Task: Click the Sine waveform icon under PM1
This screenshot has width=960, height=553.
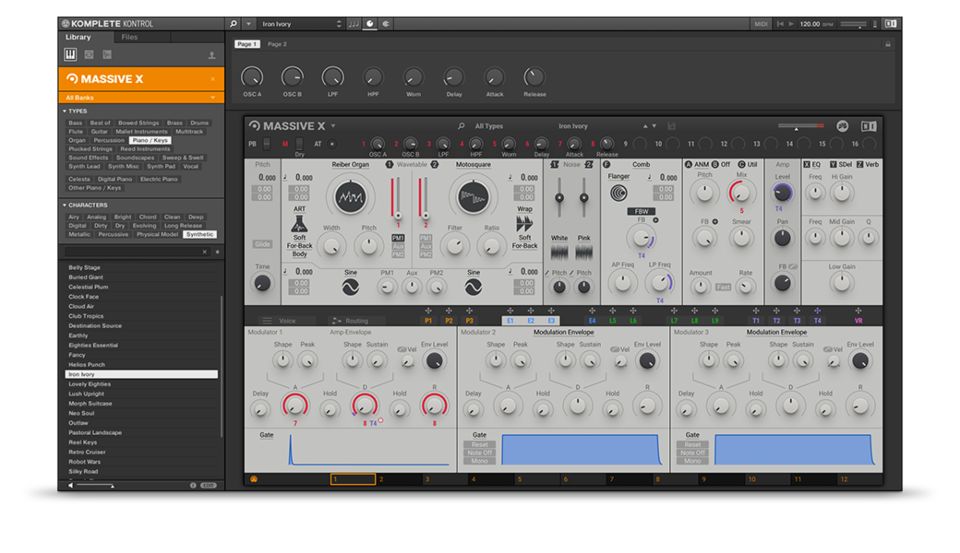Action: point(351,287)
